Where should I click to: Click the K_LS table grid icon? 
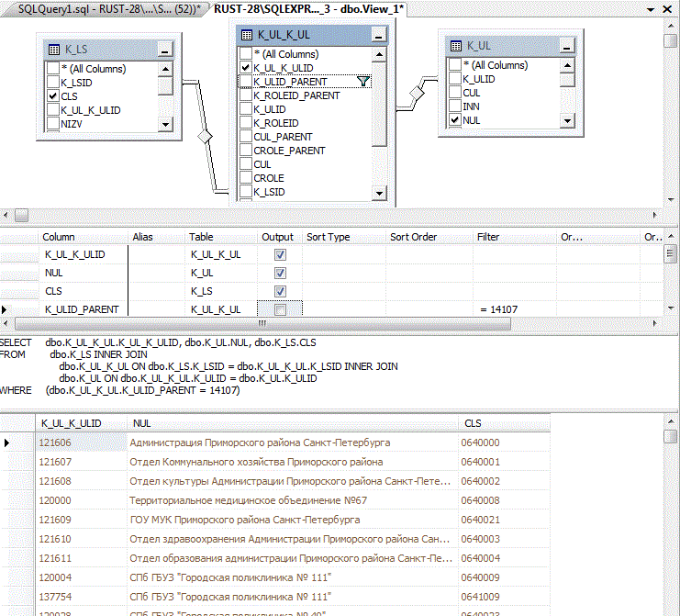coord(54,50)
